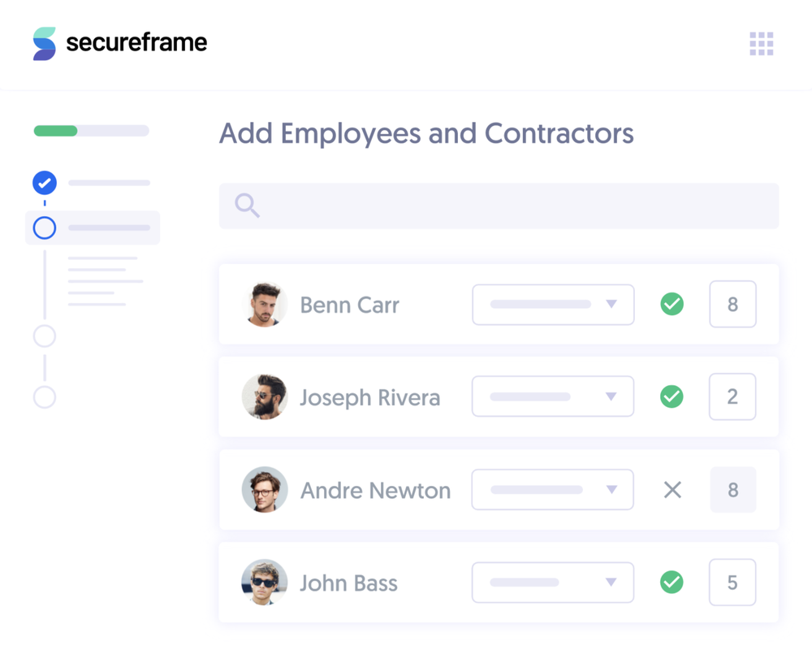Select the completed first step in sidebar
The width and height of the screenshot is (812, 650).
(x=45, y=183)
